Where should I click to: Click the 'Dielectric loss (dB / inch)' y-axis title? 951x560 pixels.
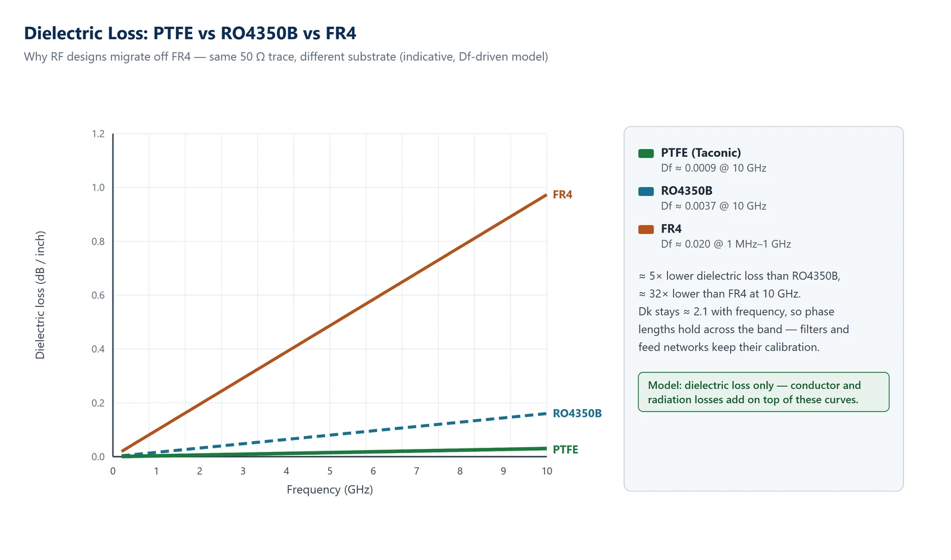click(x=40, y=295)
